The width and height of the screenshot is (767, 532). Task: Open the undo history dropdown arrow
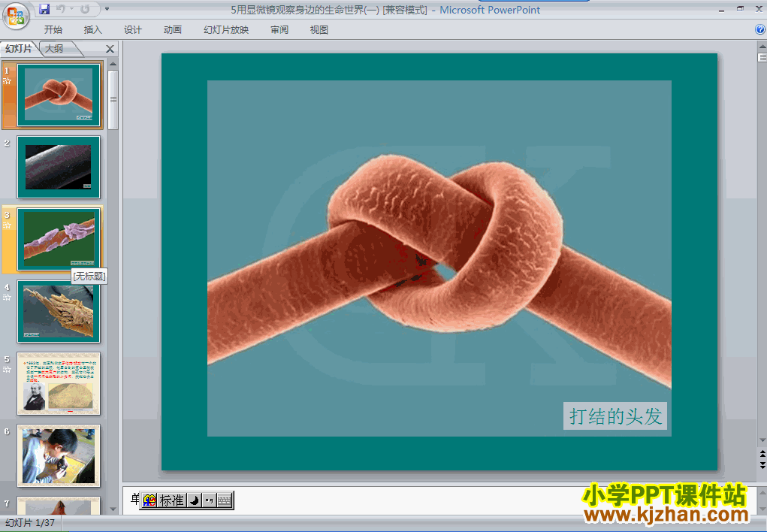(71, 9)
